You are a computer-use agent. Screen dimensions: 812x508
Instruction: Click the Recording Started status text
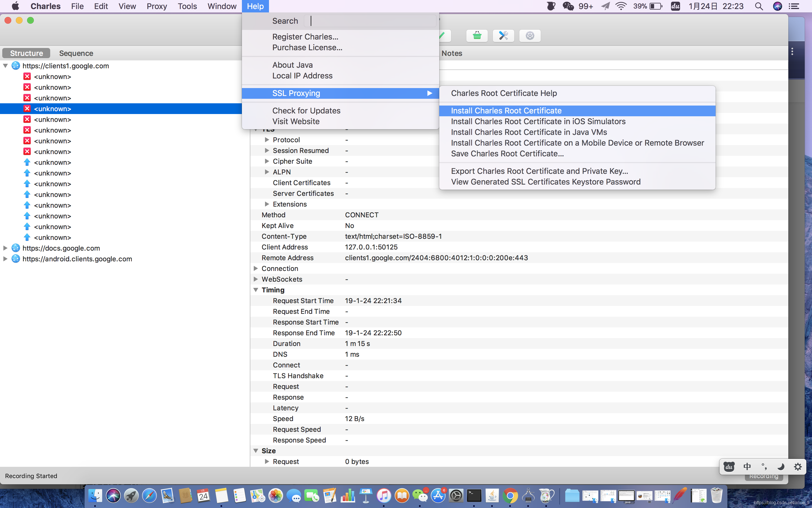pos(31,476)
